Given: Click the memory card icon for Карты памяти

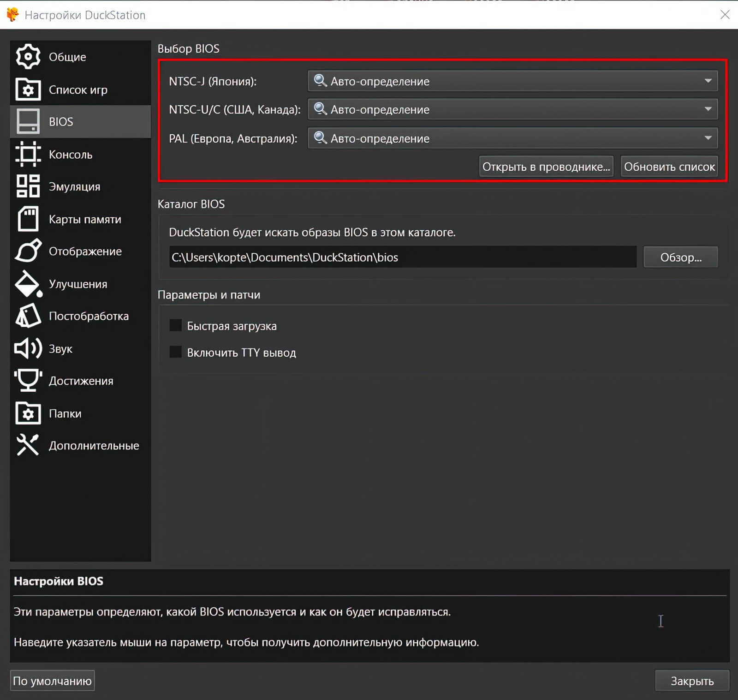Looking at the screenshot, I should coord(28,219).
